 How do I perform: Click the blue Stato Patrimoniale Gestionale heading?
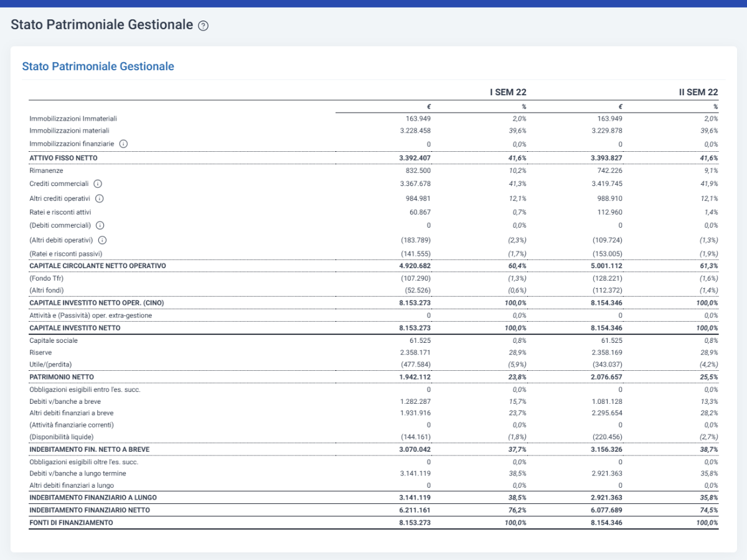pyautogui.click(x=98, y=66)
